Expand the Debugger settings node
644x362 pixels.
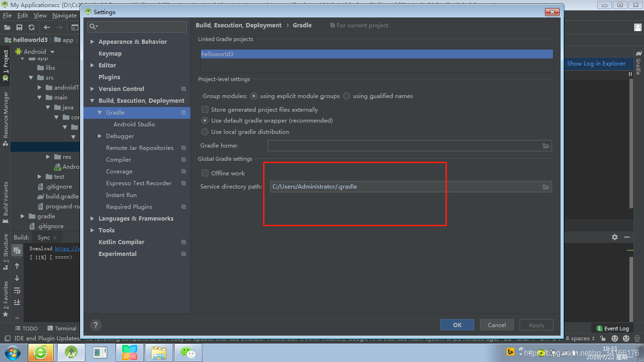click(x=100, y=136)
